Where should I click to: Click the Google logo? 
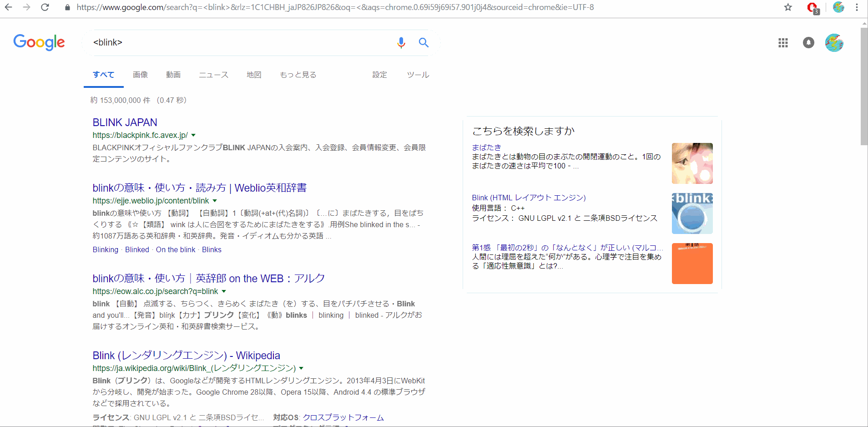39,42
